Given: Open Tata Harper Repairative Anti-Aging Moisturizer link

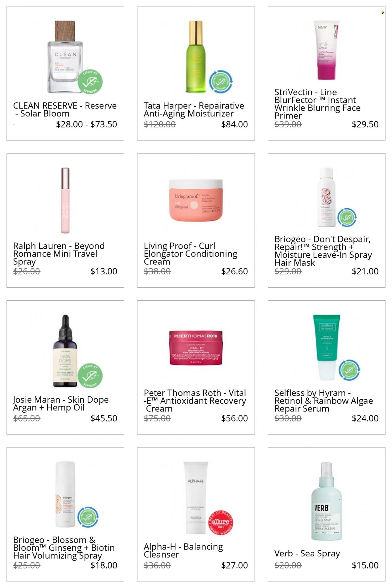Looking at the screenshot, I should 193,109.
